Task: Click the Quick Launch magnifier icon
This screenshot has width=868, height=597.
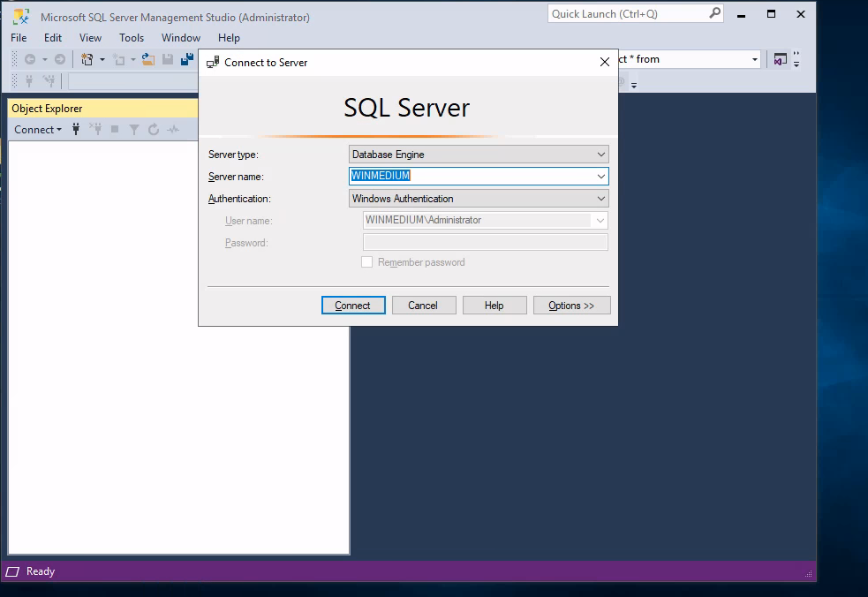Action: [x=714, y=14]
